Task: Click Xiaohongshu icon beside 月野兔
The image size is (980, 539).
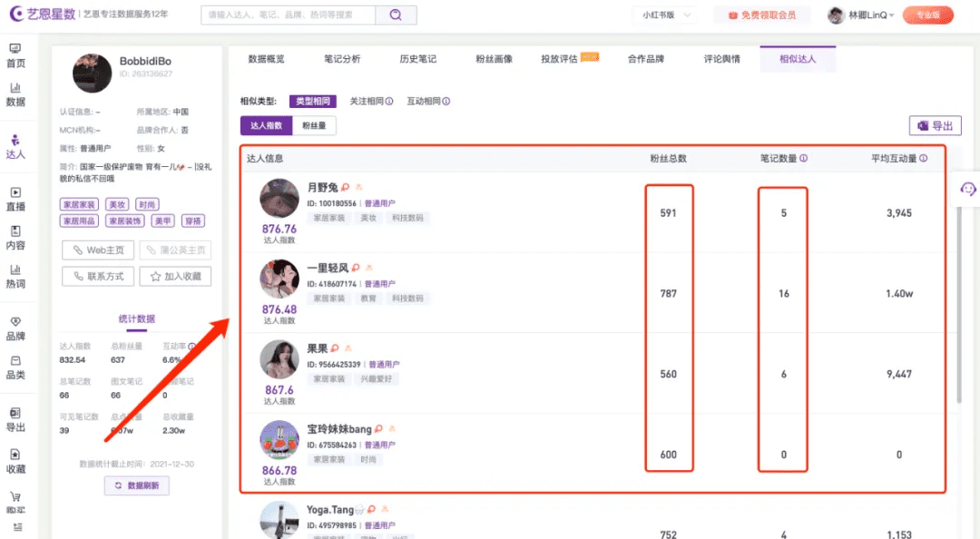Action: (x=346, y=187)
